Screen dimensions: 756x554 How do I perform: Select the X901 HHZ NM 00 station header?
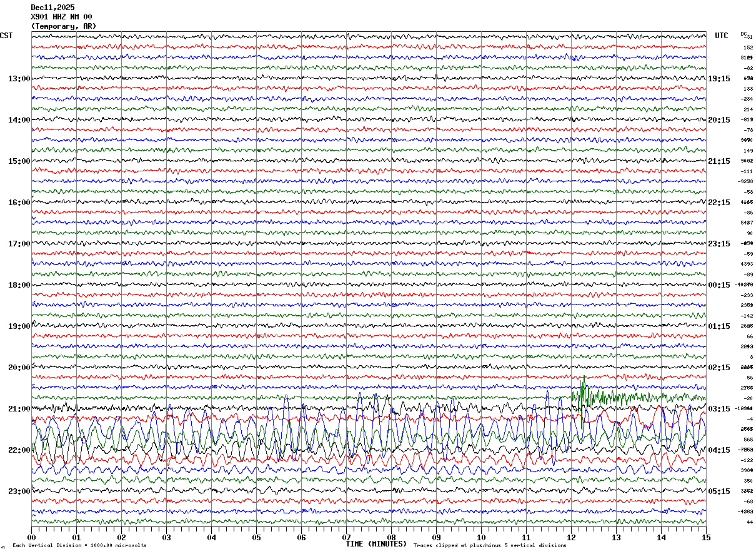point(61,17)
